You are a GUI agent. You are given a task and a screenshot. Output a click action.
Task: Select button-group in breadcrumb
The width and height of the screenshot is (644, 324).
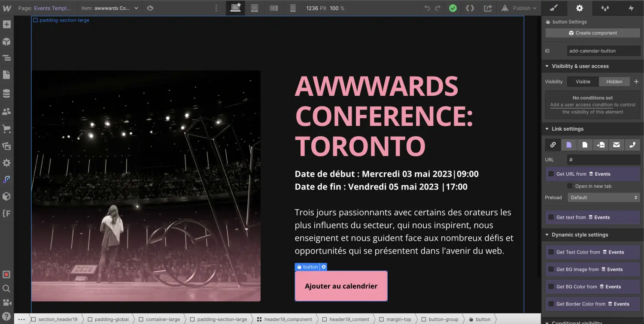440,319
